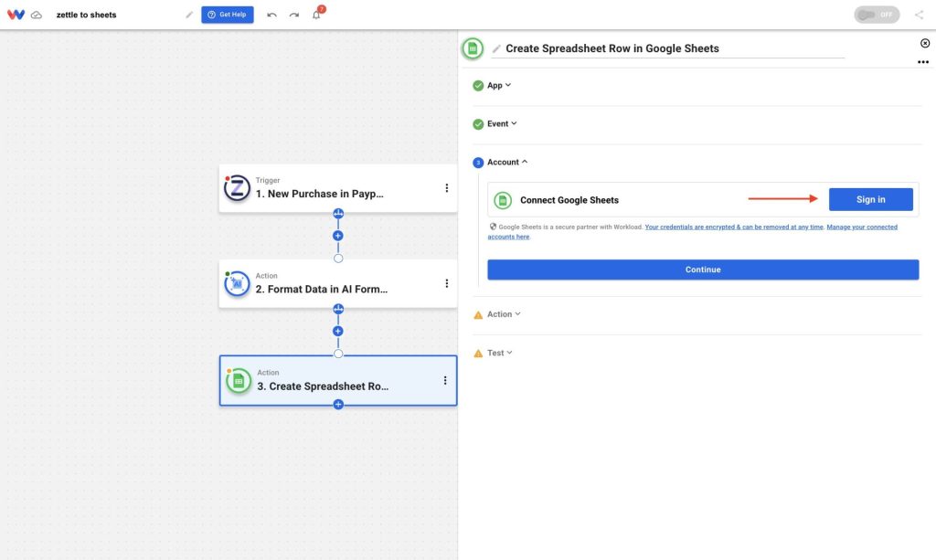Open the panel's three-dot options menu
Viewport: 936px width, 560px height.
[x=923, y=62]
